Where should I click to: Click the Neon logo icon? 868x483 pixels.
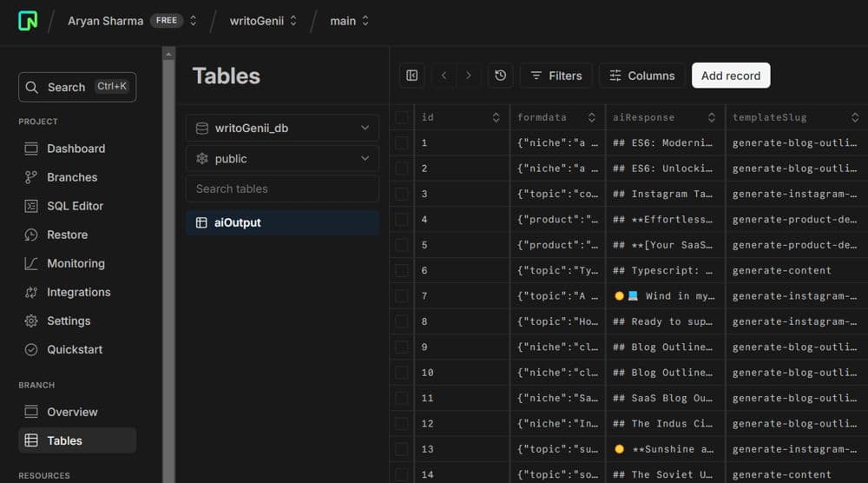point(28,21)
